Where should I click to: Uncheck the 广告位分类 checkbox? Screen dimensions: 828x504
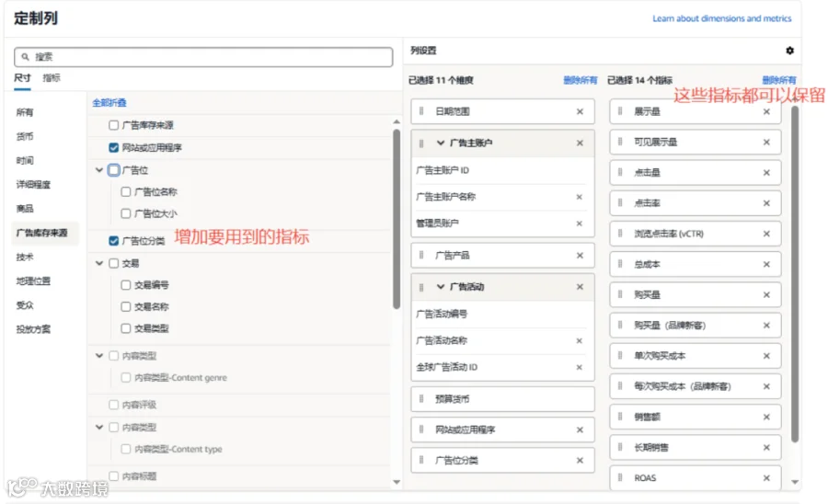tap(113, 241)
